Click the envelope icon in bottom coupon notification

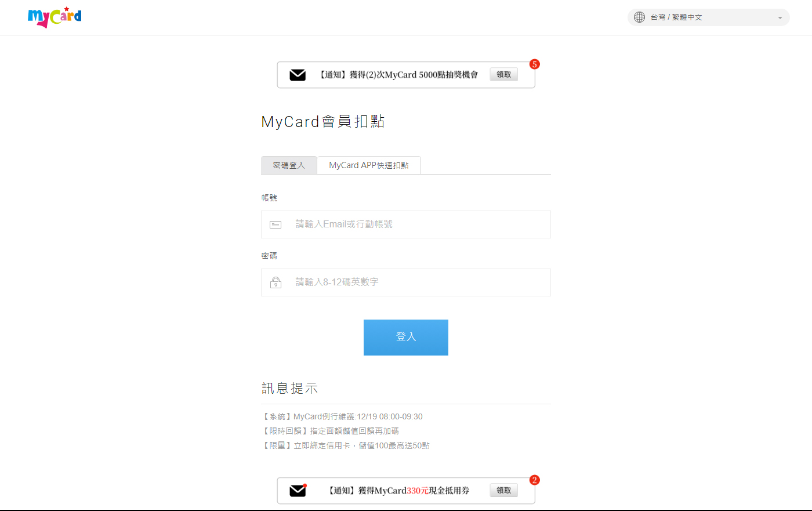(298, 491)
